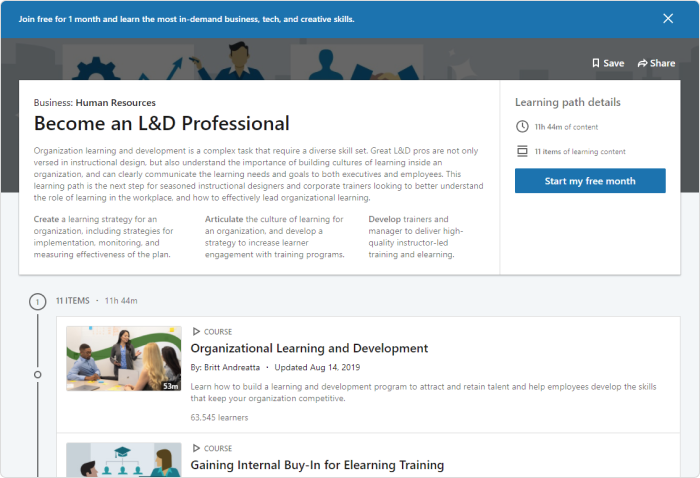
Task: Click the 53m duration badge on thumbnail
Action: [x=171, y=386]
